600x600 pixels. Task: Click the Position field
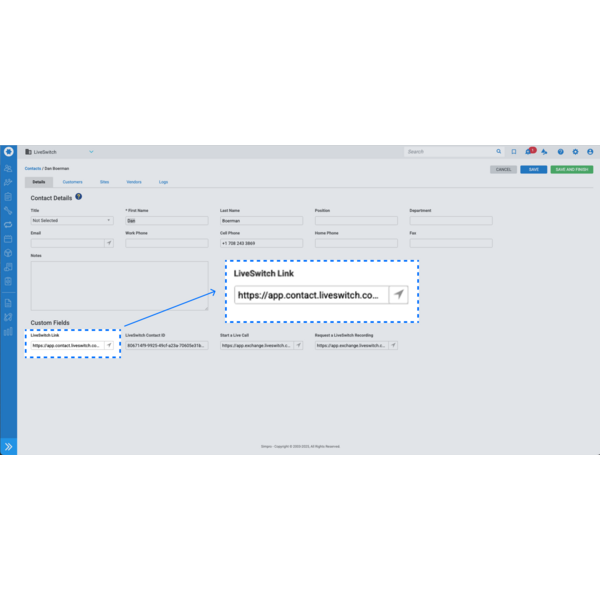(x=356, y=220)
